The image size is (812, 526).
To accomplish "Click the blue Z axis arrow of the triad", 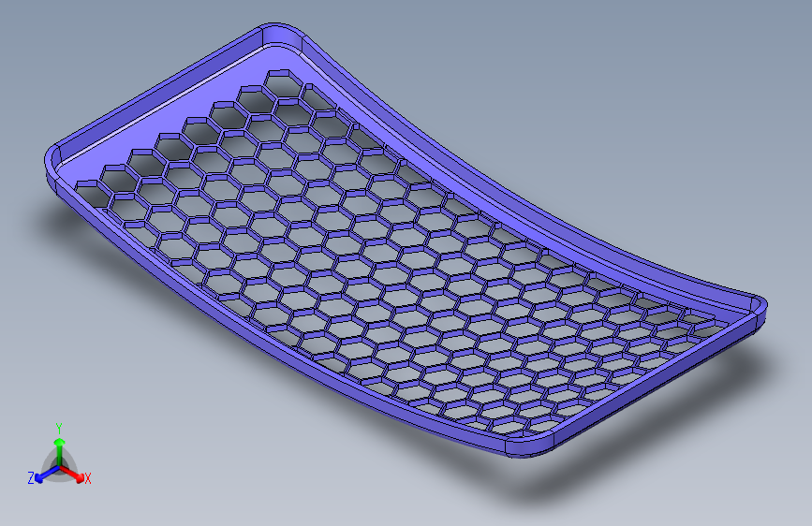I will pos(47,475).
